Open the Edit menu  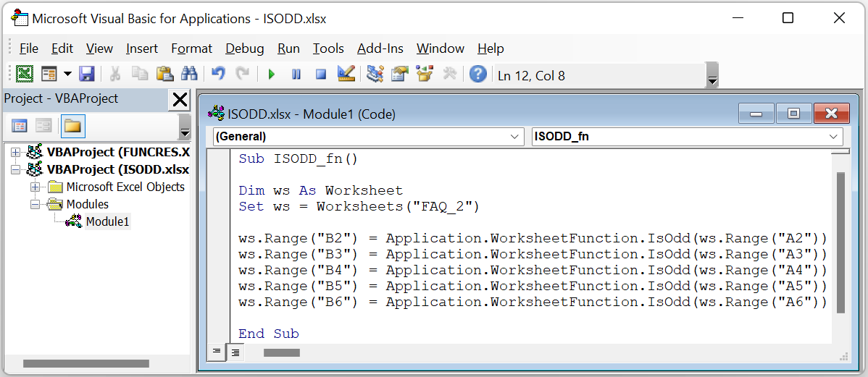62,48
